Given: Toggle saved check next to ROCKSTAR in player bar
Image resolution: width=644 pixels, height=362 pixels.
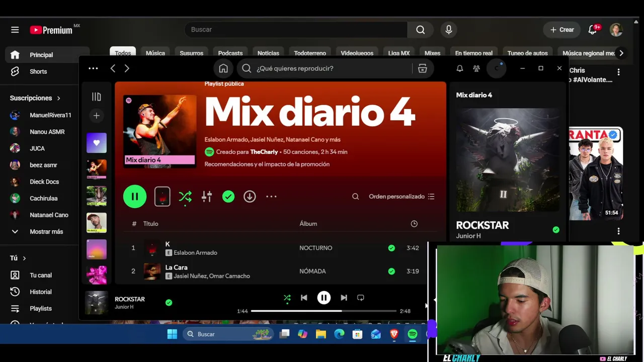Looking at the screenshot, I should click(x=169, y=302).
